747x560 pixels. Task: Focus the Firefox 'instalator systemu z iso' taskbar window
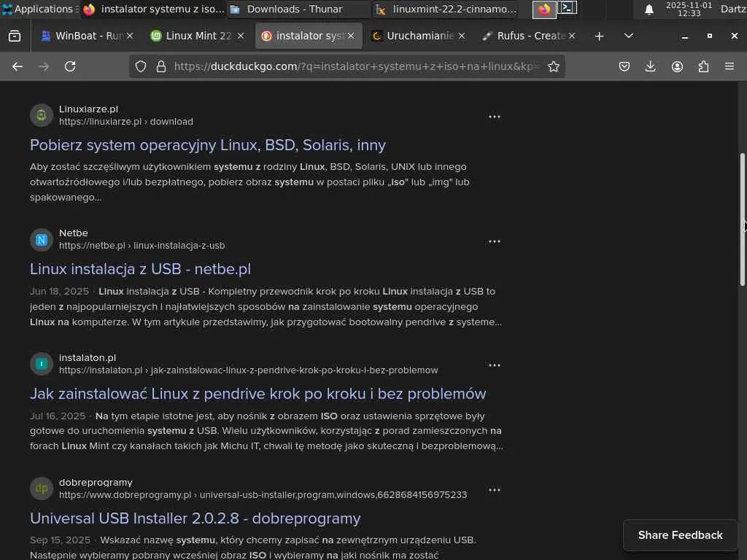pos(153,9)
